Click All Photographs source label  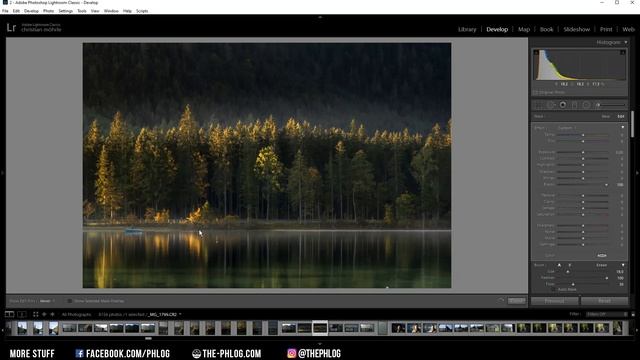[76, 314]
